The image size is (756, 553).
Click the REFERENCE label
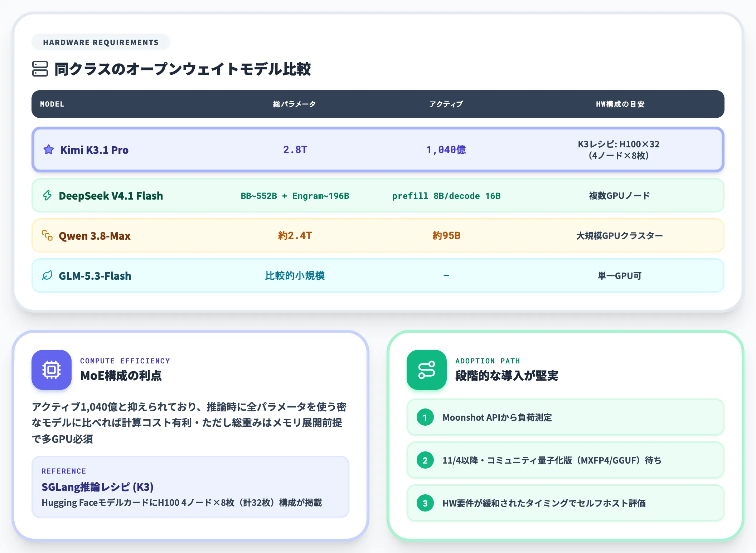64,471
